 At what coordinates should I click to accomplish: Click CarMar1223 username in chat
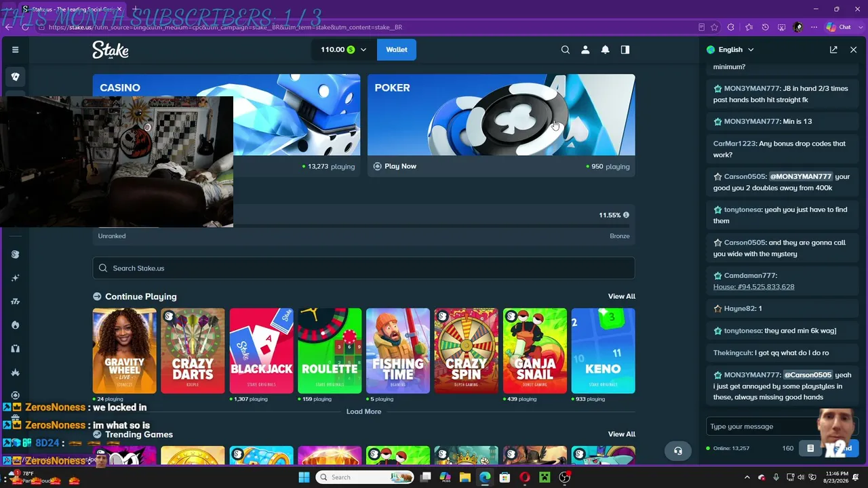point(736,144)
